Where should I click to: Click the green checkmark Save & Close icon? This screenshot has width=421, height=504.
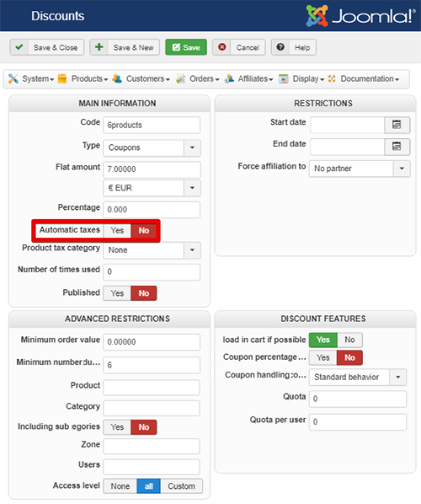[x=19, y=47]
